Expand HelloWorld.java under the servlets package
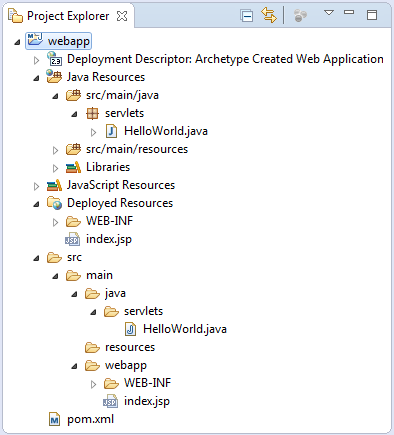Viewport: 394px width, 435px height. pyautogui.click(x=93, y=132)
